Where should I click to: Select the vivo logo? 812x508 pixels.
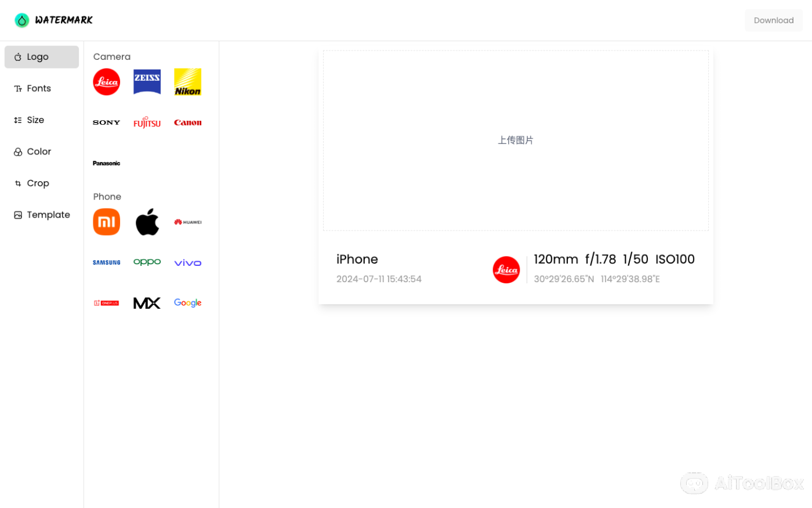[188, 262]
